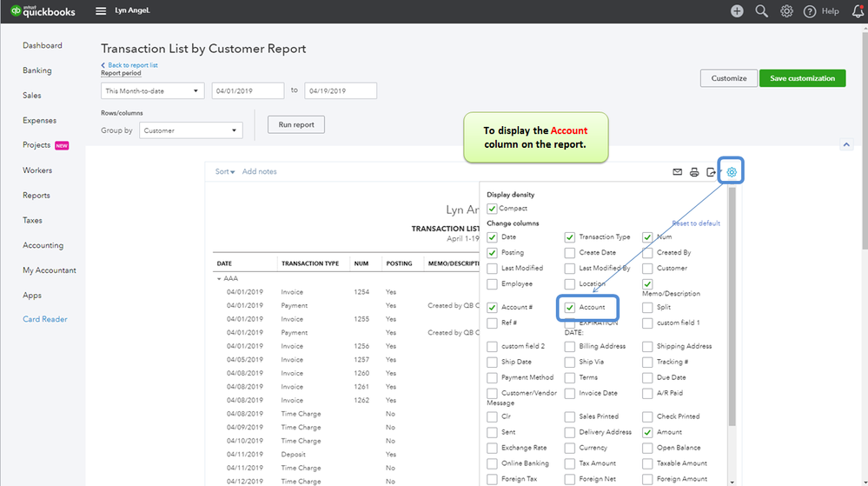
Task: Enable the Customer column checkbox
Action: (648, 269)
